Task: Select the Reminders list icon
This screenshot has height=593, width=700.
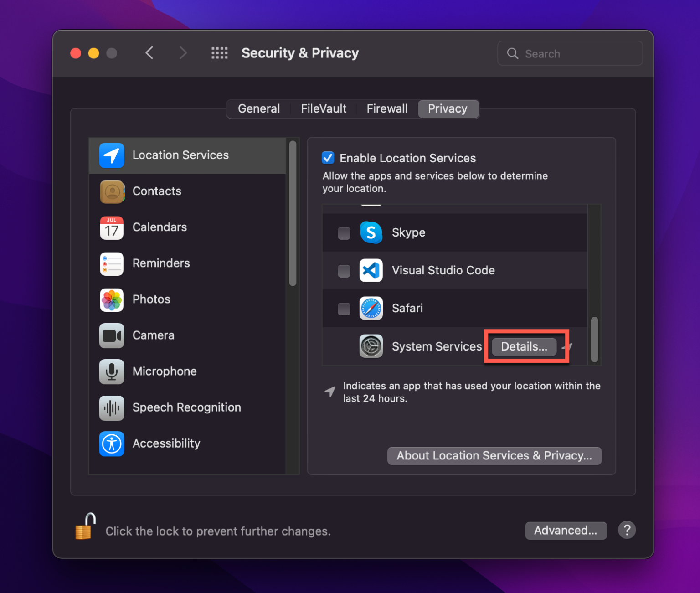Action: [112, 264]
